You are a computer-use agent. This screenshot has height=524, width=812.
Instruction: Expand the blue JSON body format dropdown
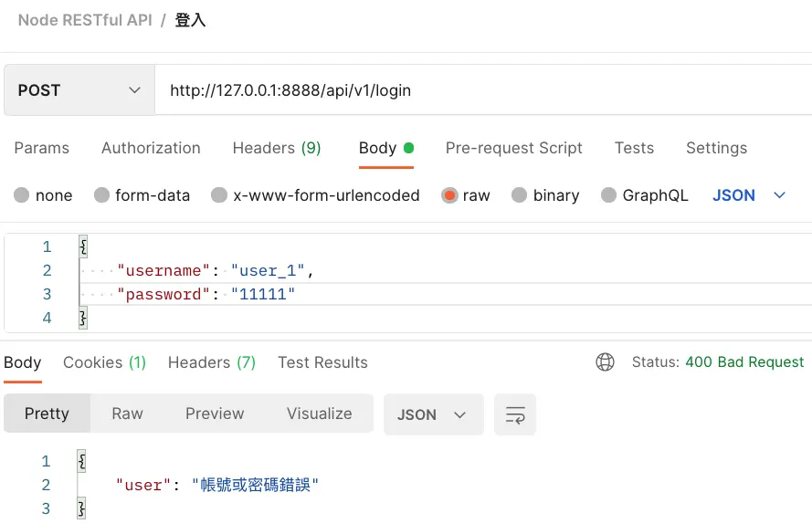tap(749, 195)
